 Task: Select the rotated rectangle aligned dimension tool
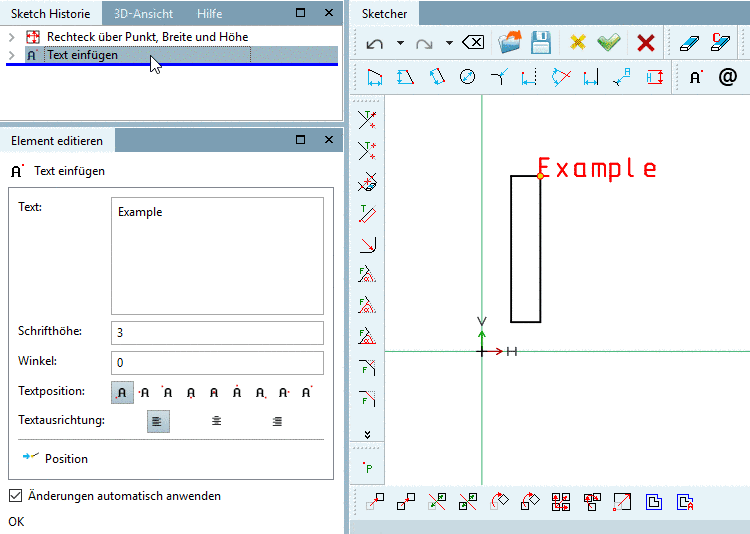[x=437, y=77]
